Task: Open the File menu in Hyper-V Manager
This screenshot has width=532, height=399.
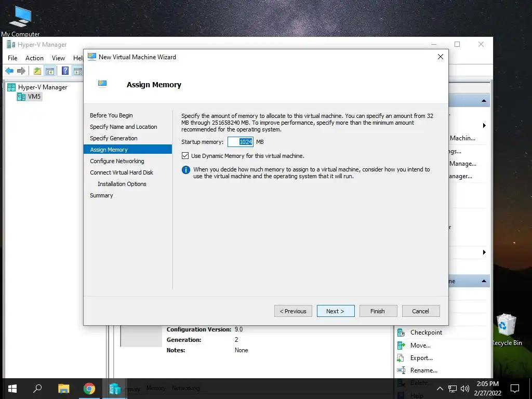Action: (x=12, y=58)
